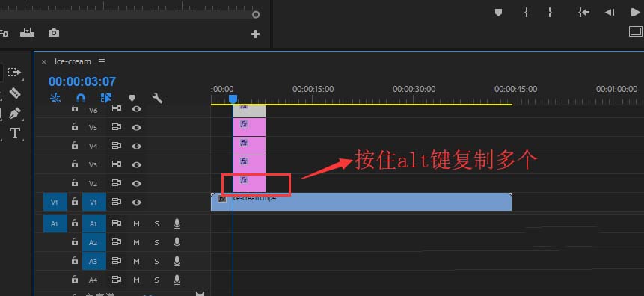Click Add Marker in the program monitor
The height and width of the screenshot is (296, 644).
(498, 13)
